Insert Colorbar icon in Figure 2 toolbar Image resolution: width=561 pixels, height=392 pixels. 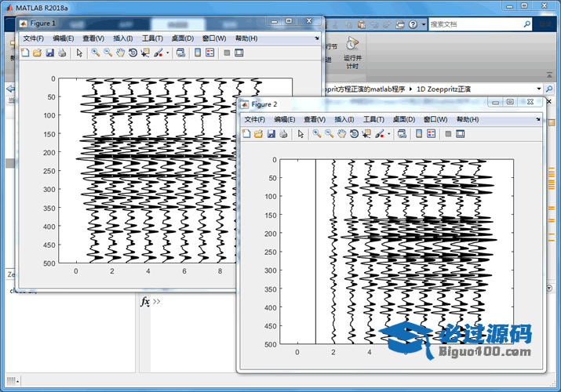point(419,134)
